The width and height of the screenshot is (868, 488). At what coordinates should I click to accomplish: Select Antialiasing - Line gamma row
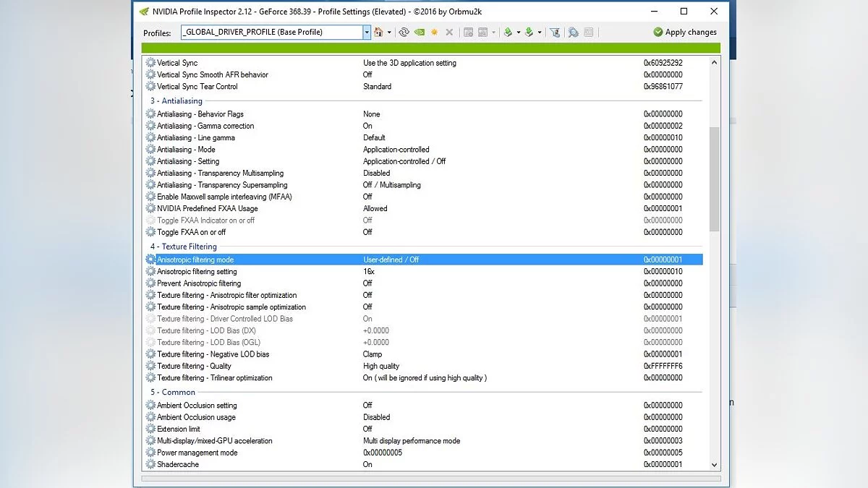(x=423, y=137)
